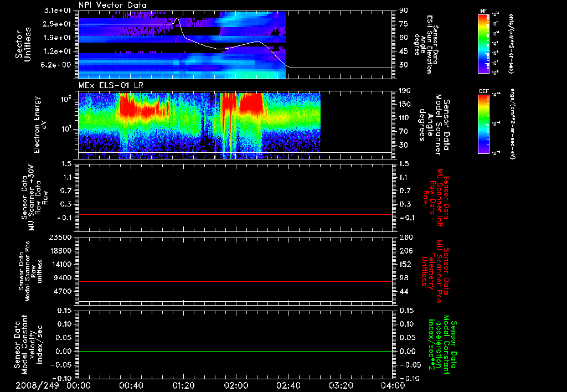Click the 2.5e+01 Sector axis tick
Image resolution: width=567 pixels, height=392 pixels.
58,24
